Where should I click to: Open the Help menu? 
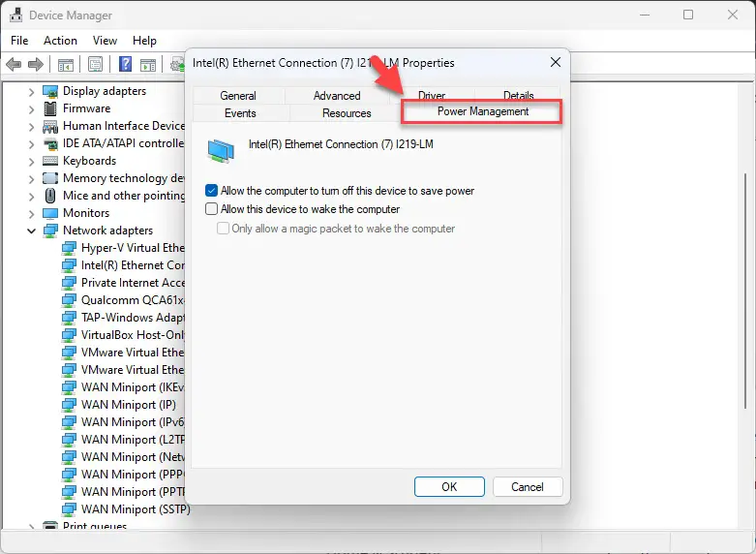[x=144, y=41]
